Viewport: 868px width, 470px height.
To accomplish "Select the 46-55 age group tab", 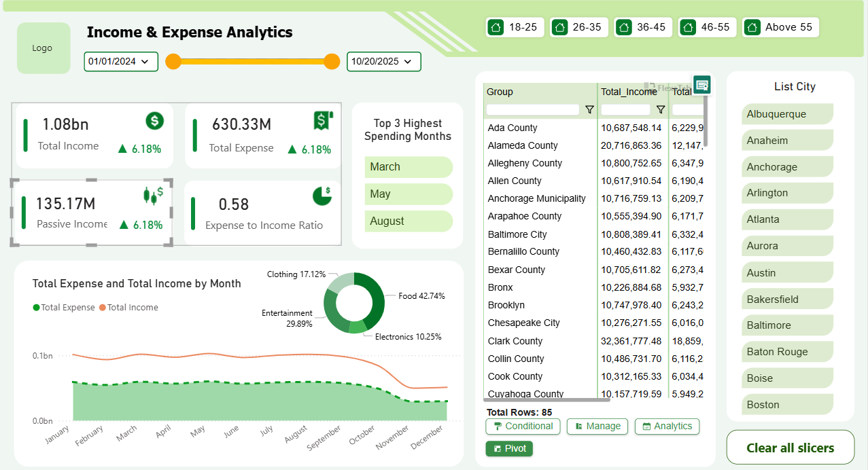I will coord(708,27).
